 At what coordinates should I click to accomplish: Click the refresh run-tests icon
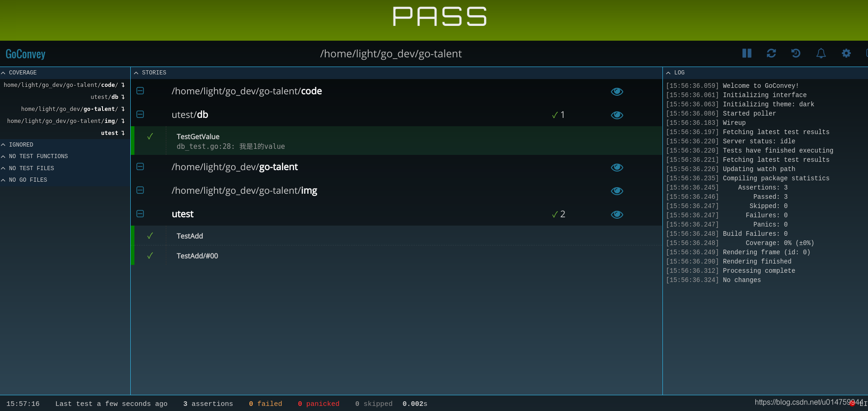tap(771, 53)
